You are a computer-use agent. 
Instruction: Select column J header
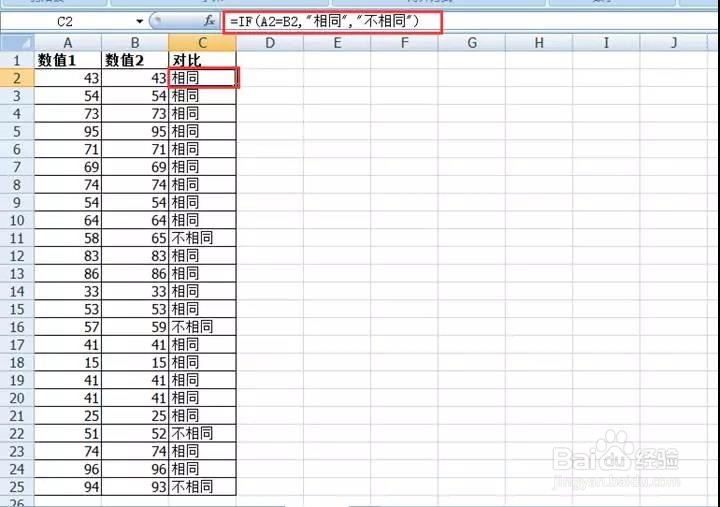click(x=674, y=43)
